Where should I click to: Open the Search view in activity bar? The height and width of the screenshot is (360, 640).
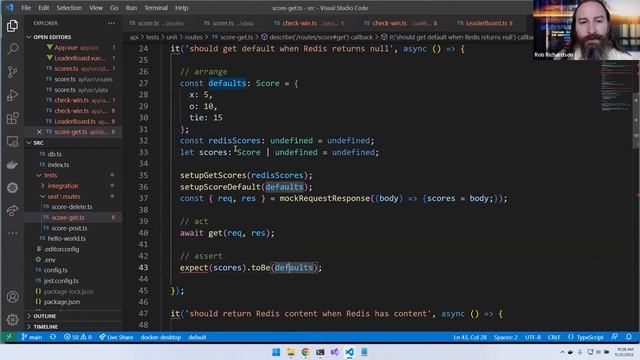(x=12, y=49)
